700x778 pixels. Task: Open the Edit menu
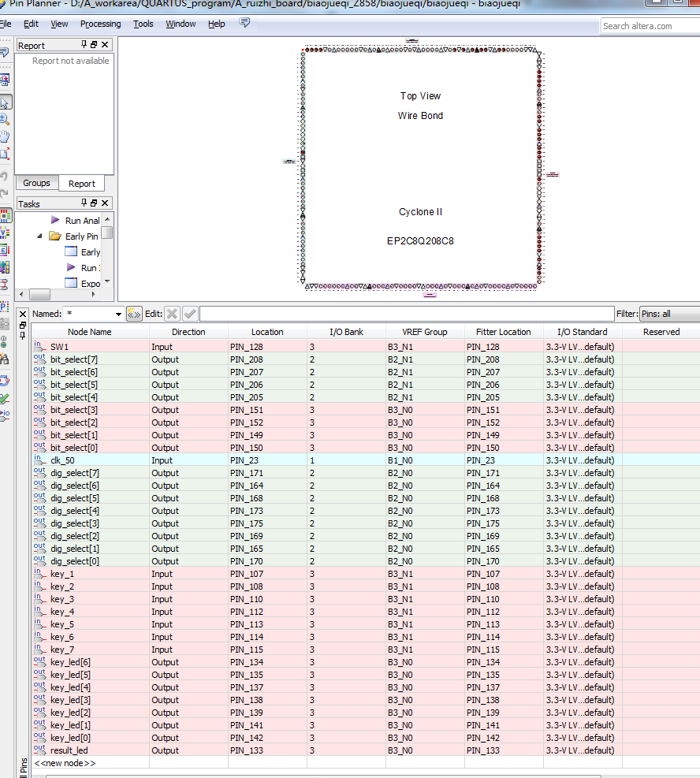(31, 24)
